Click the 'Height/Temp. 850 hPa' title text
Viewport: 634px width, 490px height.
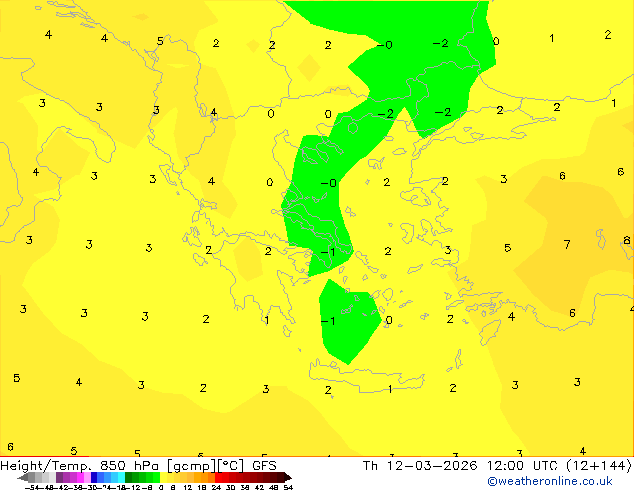pyautogui.click(x=81, y=466)
